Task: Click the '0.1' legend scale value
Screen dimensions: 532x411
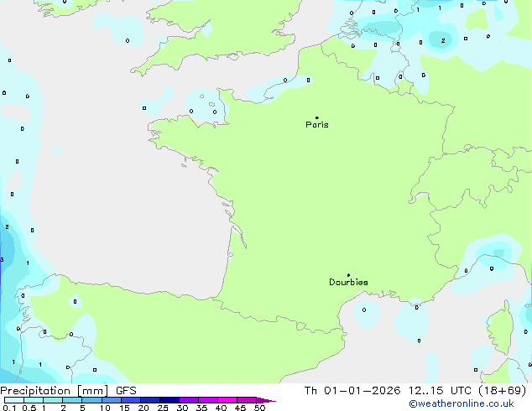Action: click(x=9, y=408)
